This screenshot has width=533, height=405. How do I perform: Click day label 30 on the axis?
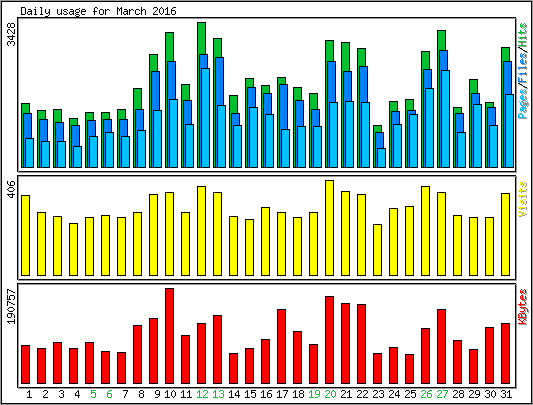click(490, 394)
